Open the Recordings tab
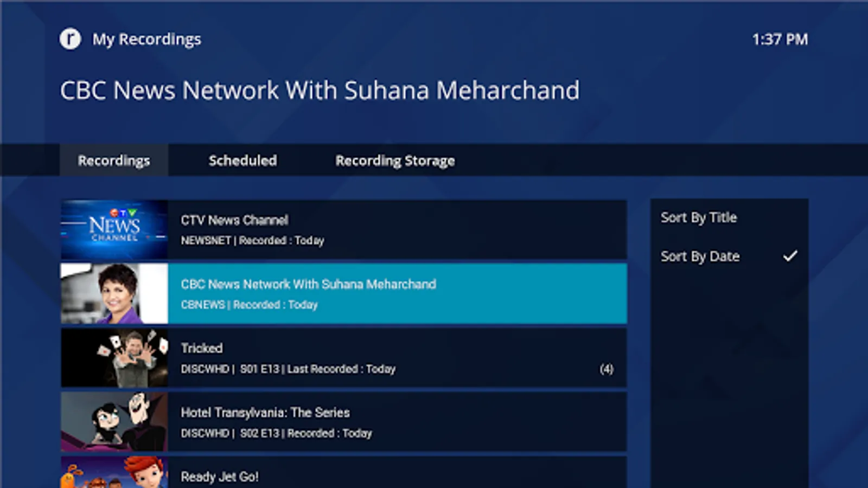The height and width of the screenshot is (488, 868). [x=114, y=160]
